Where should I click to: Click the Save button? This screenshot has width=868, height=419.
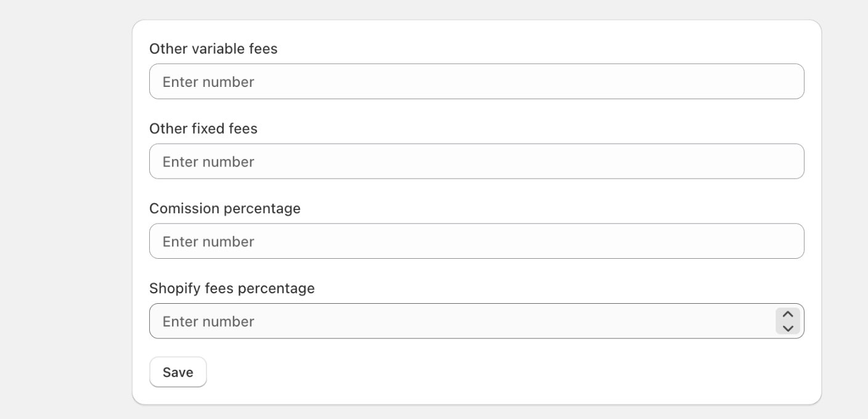178,372
